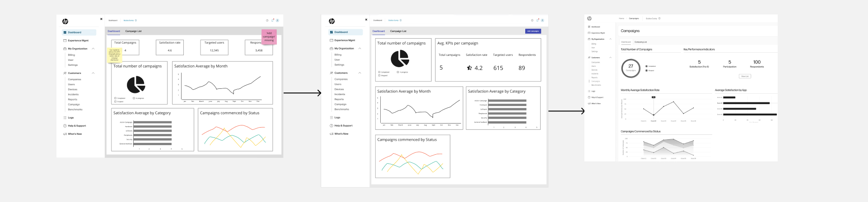
Task: Toggle the Completed checkbox in the left wireframe pie chart
Action: [115, 98]
